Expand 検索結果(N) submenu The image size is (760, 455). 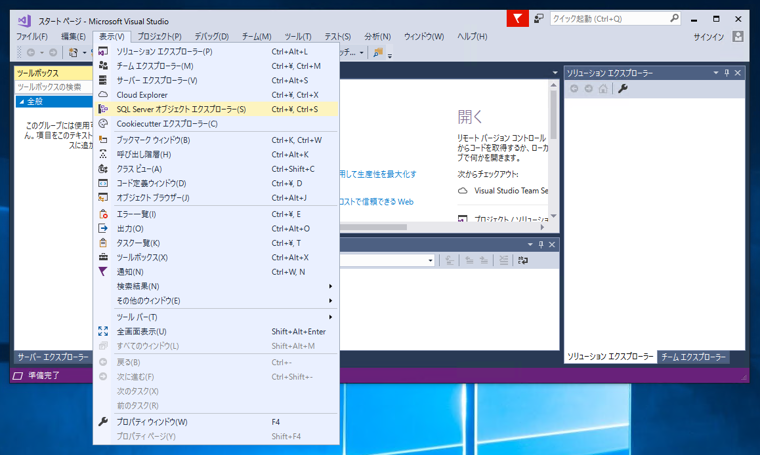pos(216,286)
